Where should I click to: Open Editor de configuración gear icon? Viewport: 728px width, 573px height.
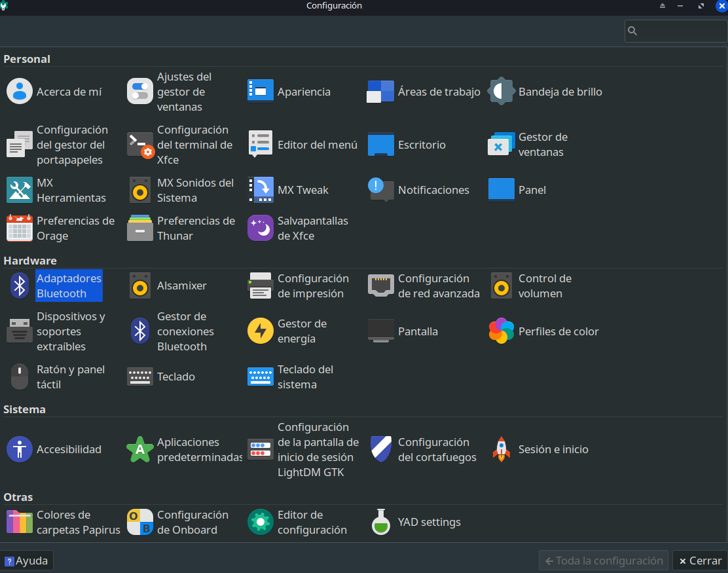pos(261,522)
